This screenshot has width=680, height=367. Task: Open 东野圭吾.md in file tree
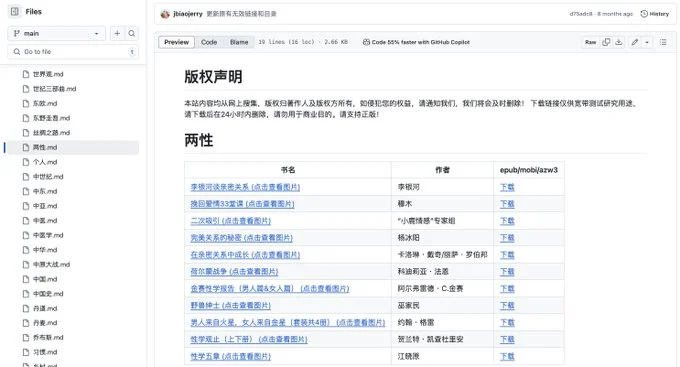(51, 118)
